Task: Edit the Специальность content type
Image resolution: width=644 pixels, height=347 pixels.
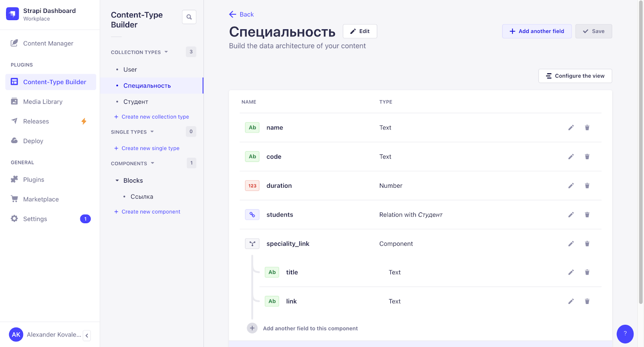Action: click(x=360, y=31)
